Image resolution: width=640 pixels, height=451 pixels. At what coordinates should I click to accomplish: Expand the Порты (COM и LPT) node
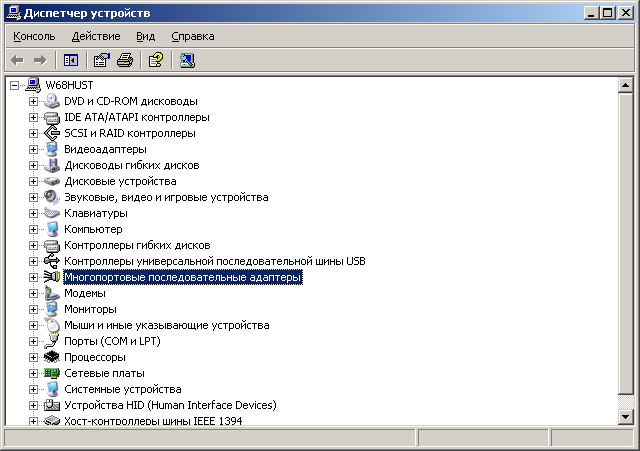click(x=33, y=341)
